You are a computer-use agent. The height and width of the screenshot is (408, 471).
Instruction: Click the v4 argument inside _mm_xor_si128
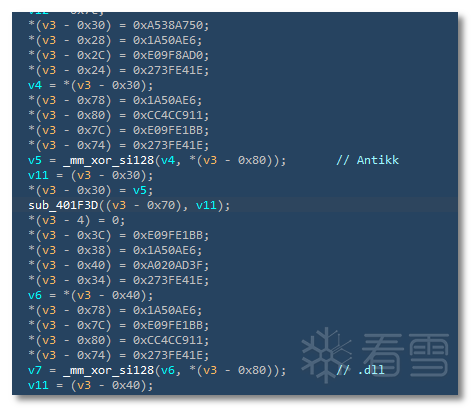pos(168,160)
